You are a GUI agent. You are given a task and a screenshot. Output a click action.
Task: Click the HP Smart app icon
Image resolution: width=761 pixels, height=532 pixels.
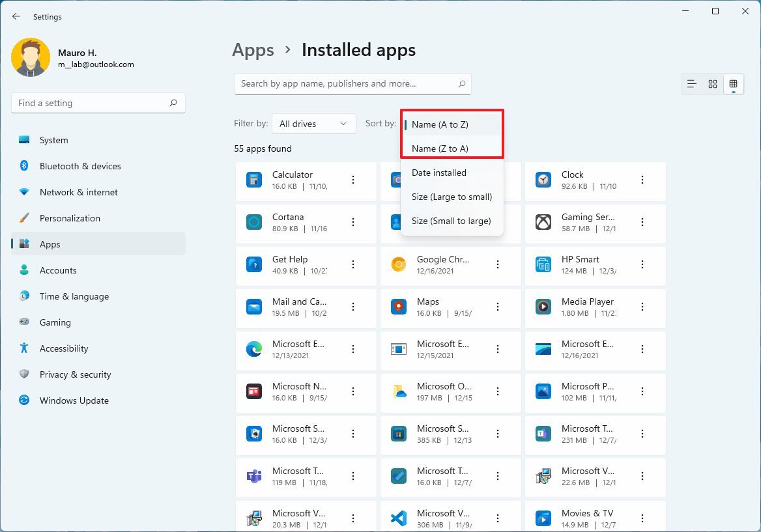(x=543, y=264)
